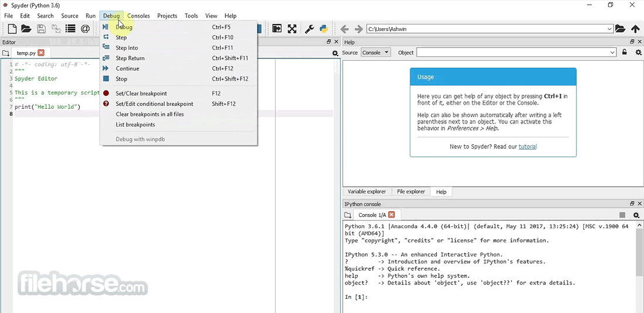The image size is (644, 313).
Task: Open the Tools menu
Action: (191, 16)
